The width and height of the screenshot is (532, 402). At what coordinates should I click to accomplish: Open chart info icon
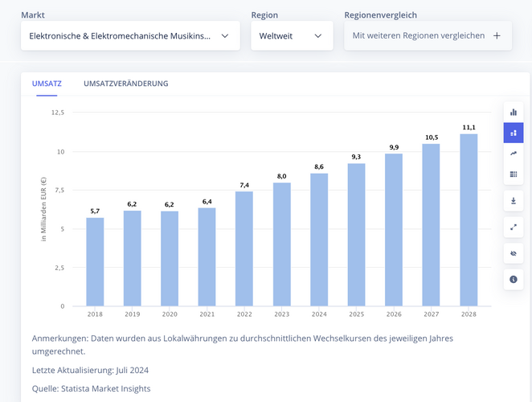point(514,280)
